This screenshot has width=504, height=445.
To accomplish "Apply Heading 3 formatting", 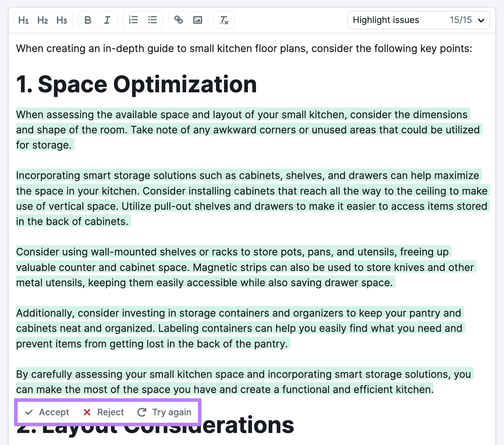I will point(62,20).
